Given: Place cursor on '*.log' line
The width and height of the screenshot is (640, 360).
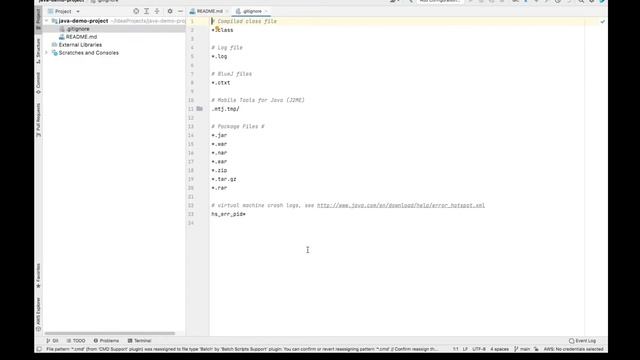Looking at the screenshot, I should (x=219, y=56).
